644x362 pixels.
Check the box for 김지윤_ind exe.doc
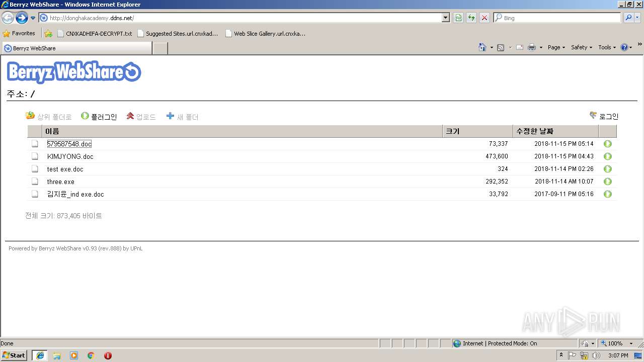pos(35,194)
